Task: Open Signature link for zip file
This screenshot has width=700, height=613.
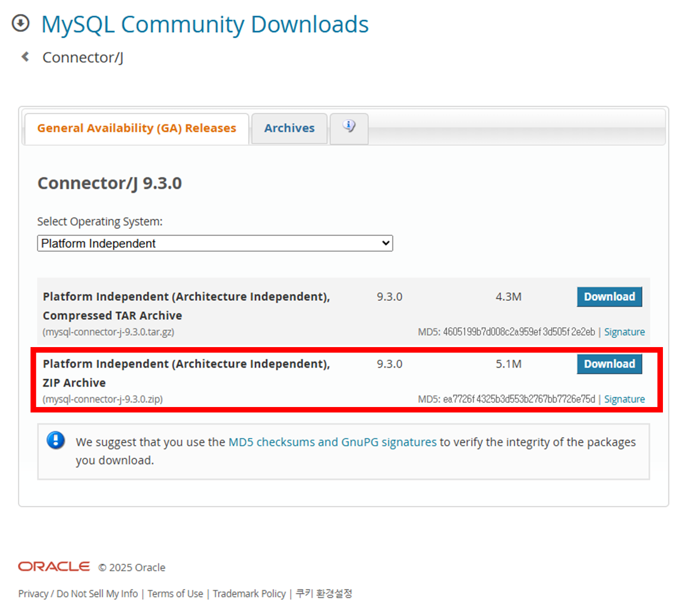Action: 624,399
